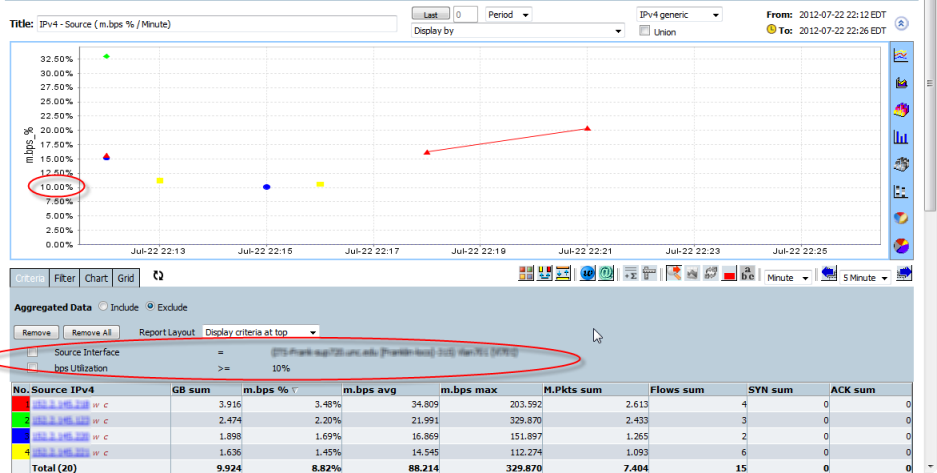This screenshot has height=473, width=937.
Task: Click the refresh arrows icon beside Grid tab
Action: pos(158,275)
